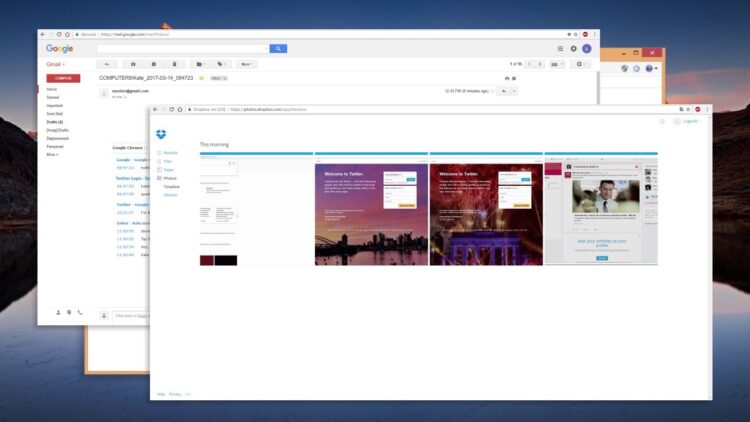Click the blue Gmail search button

click(278, 48)
